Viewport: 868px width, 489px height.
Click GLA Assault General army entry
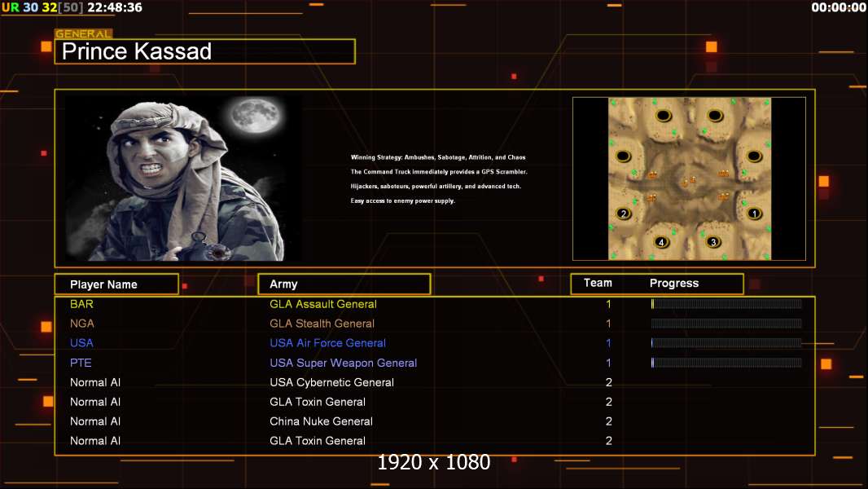click(323, 304)
